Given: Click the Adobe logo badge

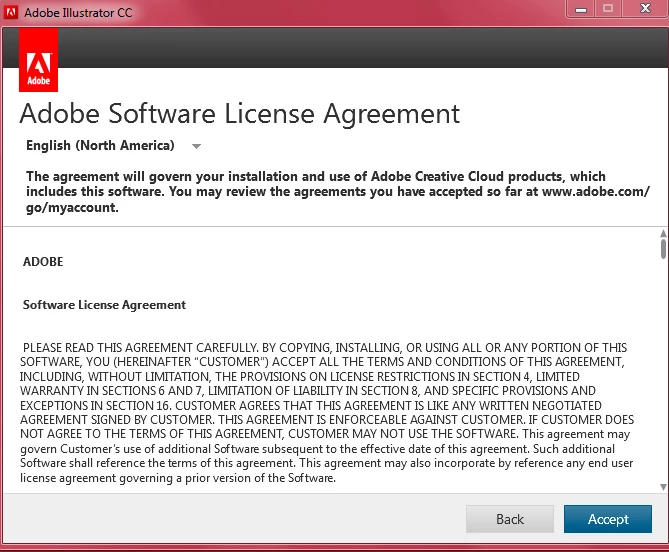Looking at the screenshot, I should [38, 60].
